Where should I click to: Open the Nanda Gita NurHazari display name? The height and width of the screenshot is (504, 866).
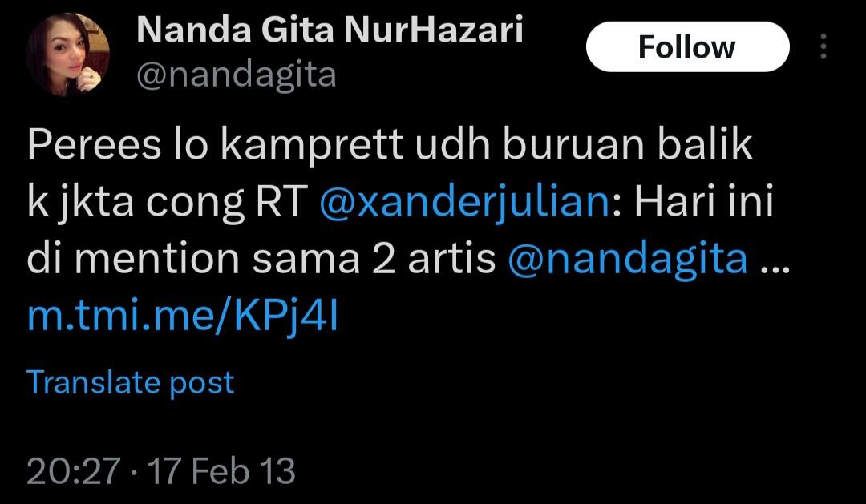[330, 30]
